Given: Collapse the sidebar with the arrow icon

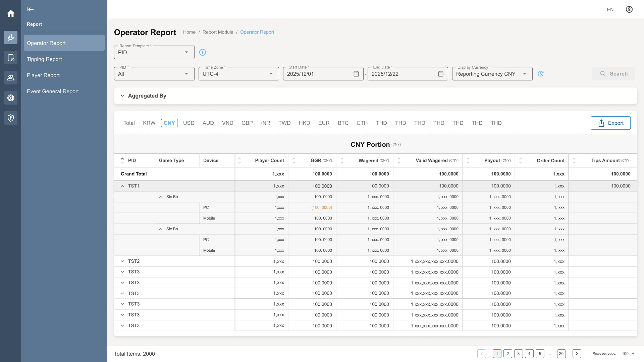Looking at the screenshot, I should pos(30,9).
